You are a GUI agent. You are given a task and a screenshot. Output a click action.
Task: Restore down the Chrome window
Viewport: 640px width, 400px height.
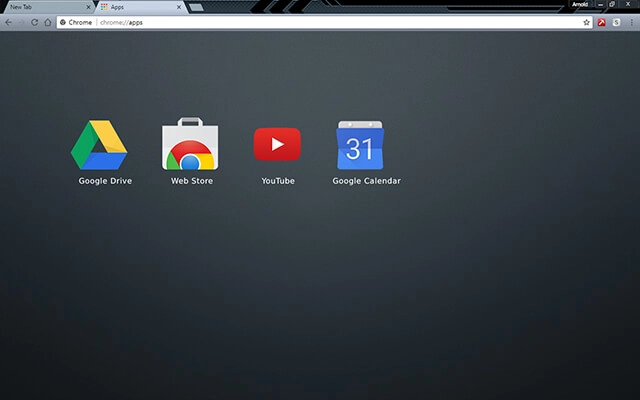[x=612, y=4]
